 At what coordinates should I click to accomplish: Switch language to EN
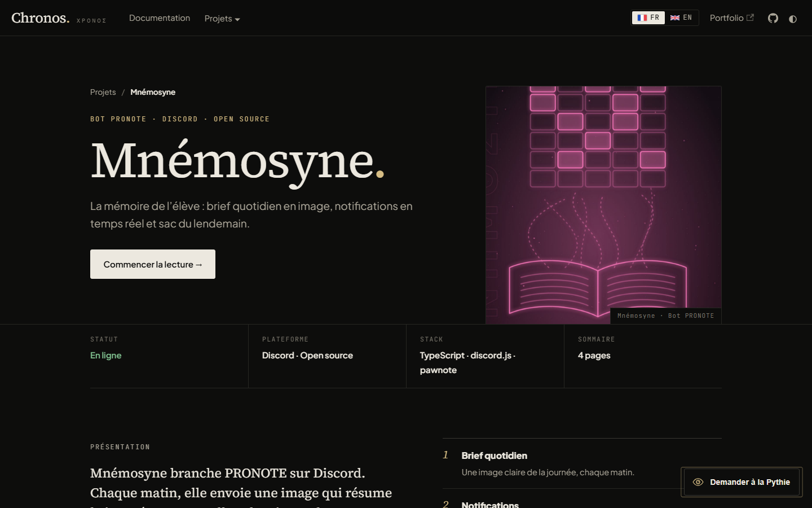tap(681, 17)
